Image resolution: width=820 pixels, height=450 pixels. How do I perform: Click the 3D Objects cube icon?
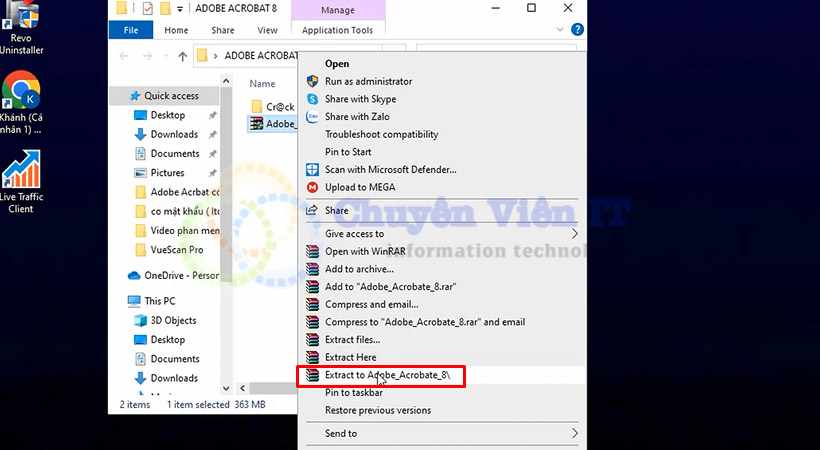(x=140, y=320)
